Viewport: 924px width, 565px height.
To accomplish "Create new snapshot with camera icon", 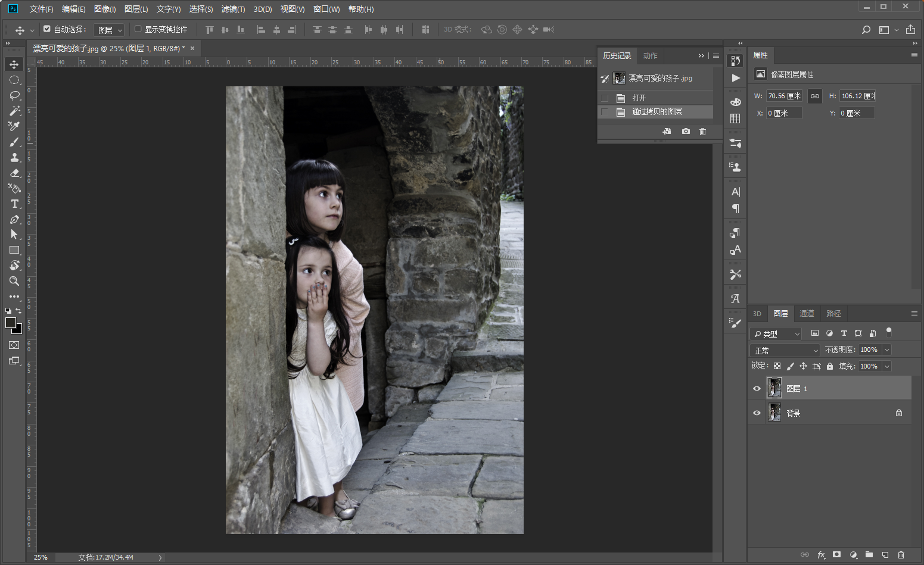I will tap(686, 132).
